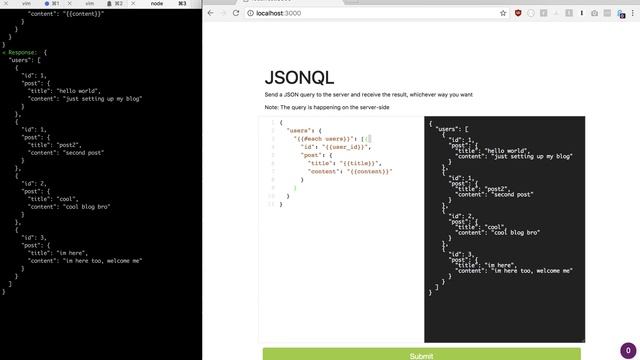Click the opening brace on editor's first line
The height and width of the screenshot is (360, 640).
(x=281, y=122)
